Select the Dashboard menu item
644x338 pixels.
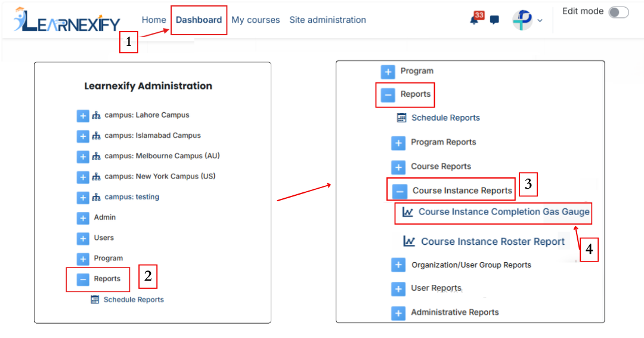pos(199,20)
